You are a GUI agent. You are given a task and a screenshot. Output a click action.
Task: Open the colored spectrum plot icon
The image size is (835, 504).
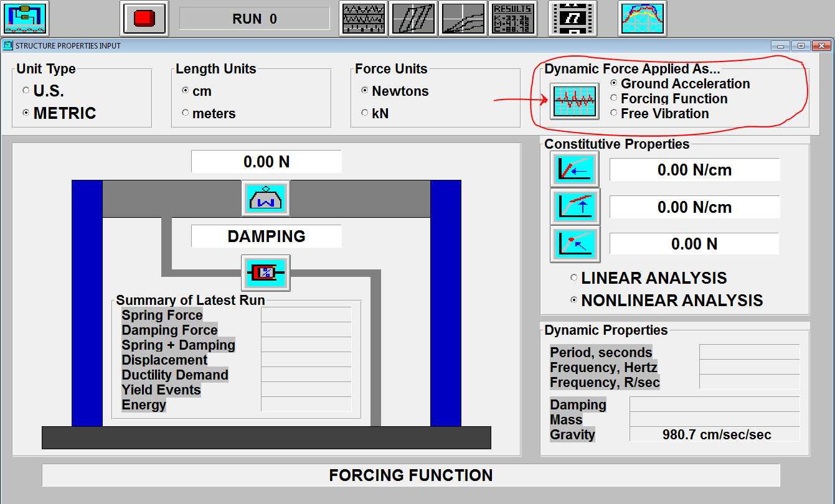(x=642, y=19)
